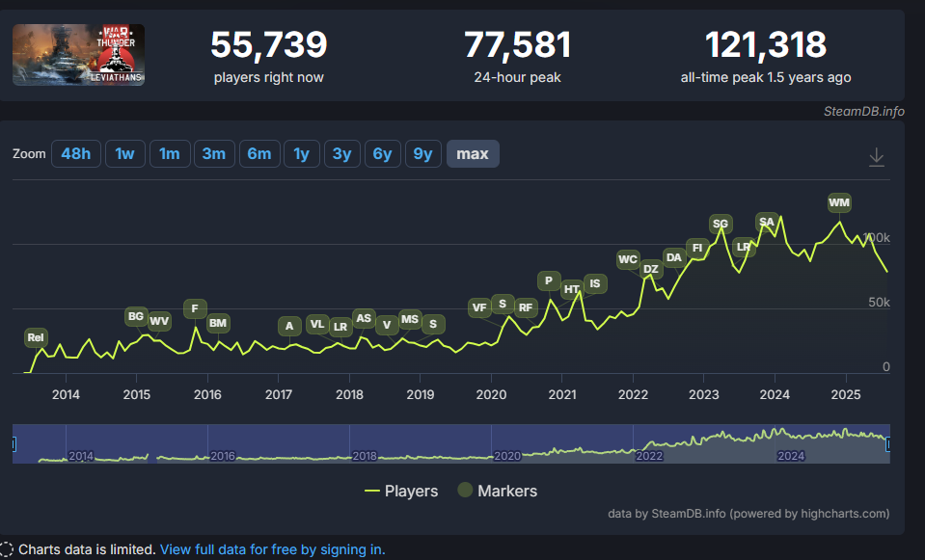Open 'View full data for free by signing in' link
Image resolution: width=925 pixels, height=560 pixels.
[273, 549]
